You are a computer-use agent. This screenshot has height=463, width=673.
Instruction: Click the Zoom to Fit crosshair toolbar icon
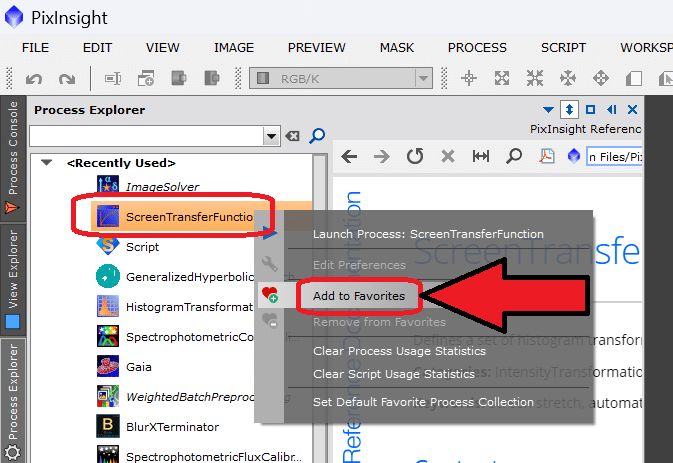click(469, 79)
